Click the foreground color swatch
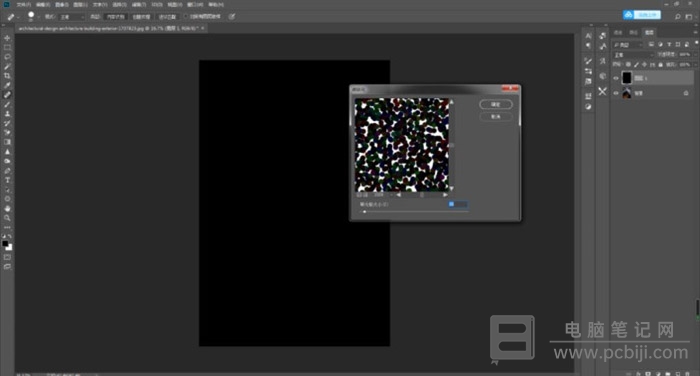This screenshot has height=376, width=700. point(5,243)
